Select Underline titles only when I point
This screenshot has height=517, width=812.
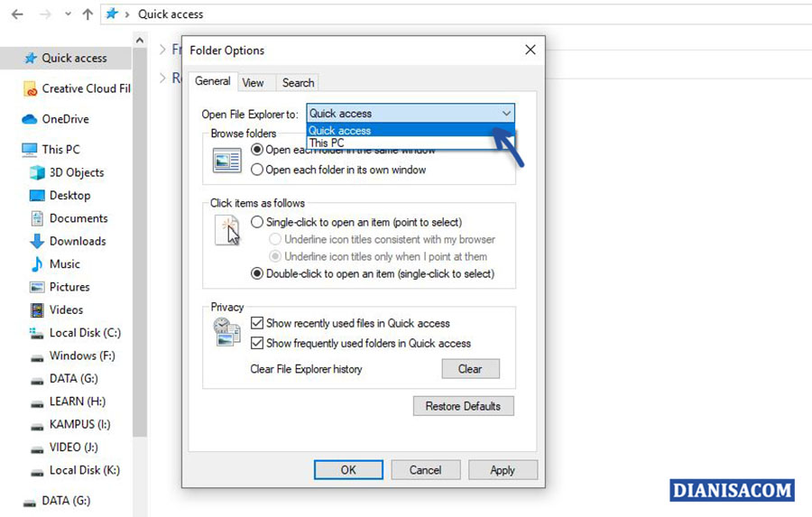pyautogui.click(x=275, y=256)
